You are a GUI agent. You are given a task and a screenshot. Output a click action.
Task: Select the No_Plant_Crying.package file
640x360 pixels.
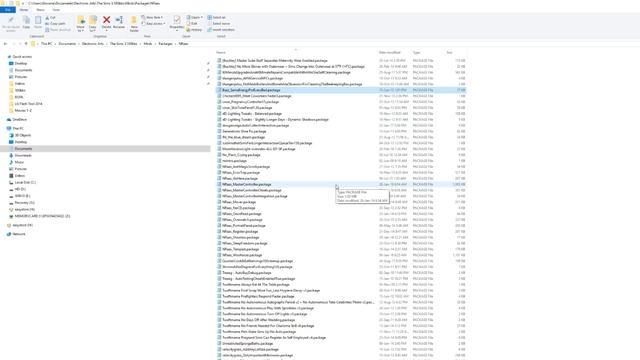coord(341,155)
